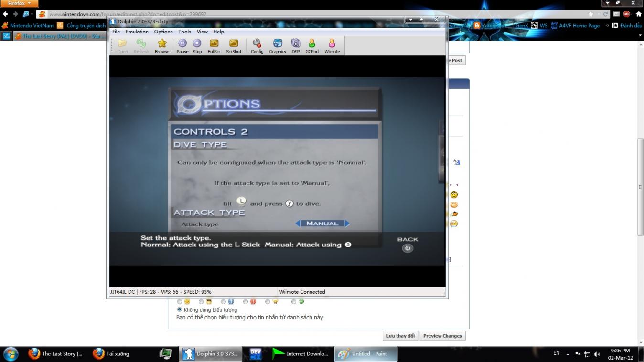The height and width of the screenshot is (362, 644).
Task: Open the Emulation menu in Dolphin
Action: coord(137,32)
